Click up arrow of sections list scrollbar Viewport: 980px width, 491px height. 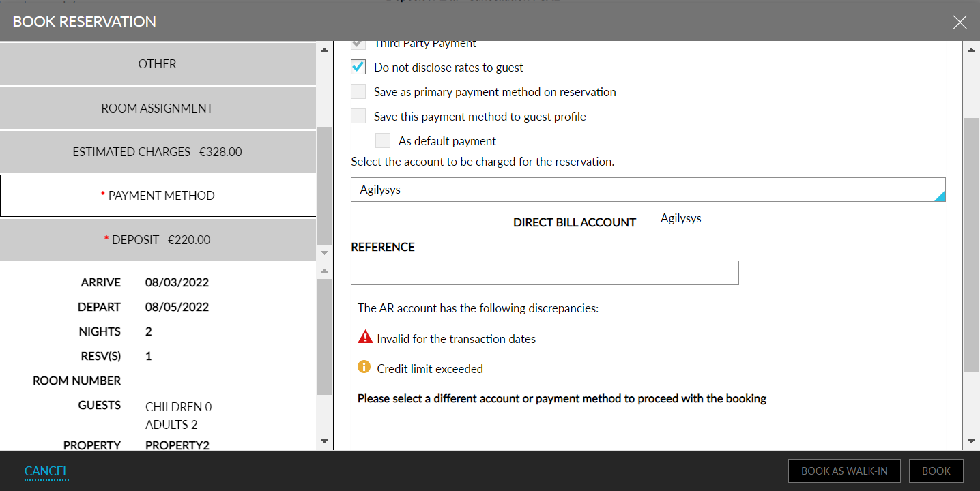[x=325, y=50]
